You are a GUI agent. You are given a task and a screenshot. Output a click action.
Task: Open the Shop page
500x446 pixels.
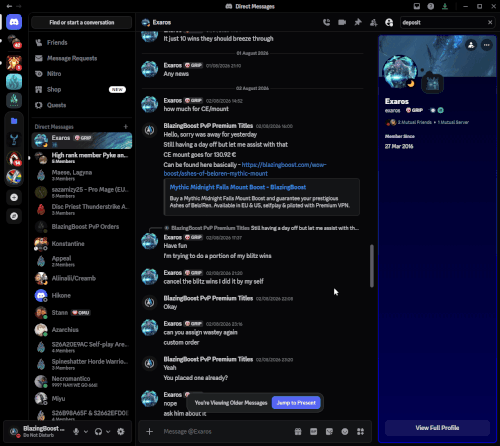coord(82,89)
